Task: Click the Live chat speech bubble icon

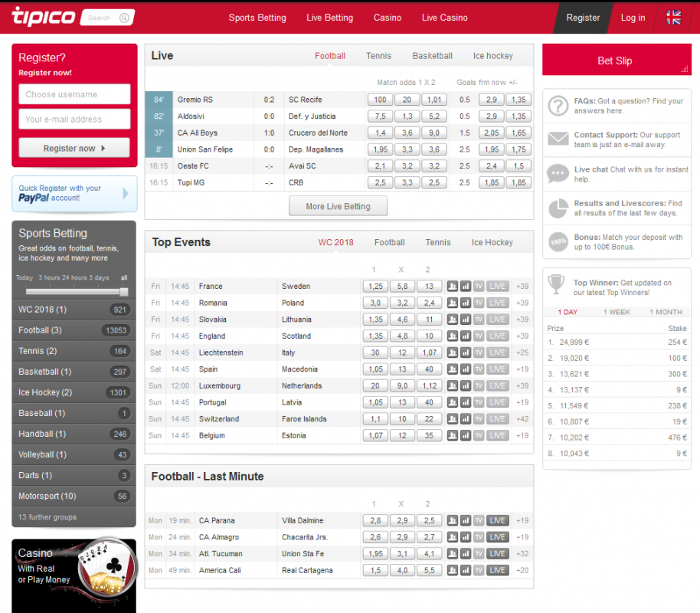Action: point(558,173)
